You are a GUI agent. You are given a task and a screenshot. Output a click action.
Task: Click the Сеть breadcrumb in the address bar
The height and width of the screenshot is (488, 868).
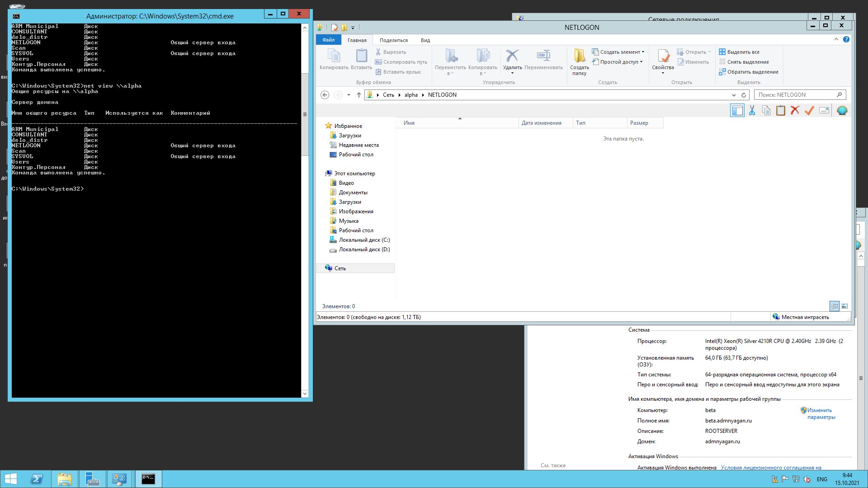coord(388,95)
